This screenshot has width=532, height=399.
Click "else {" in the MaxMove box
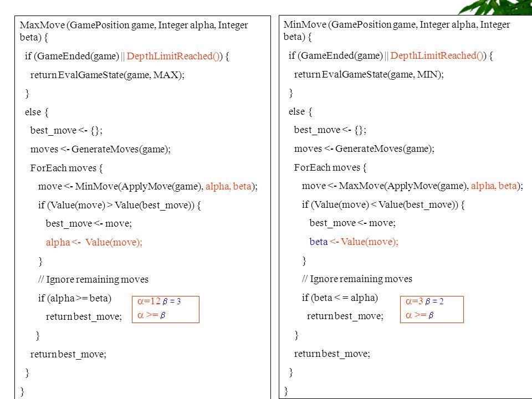tap(37, 112)
